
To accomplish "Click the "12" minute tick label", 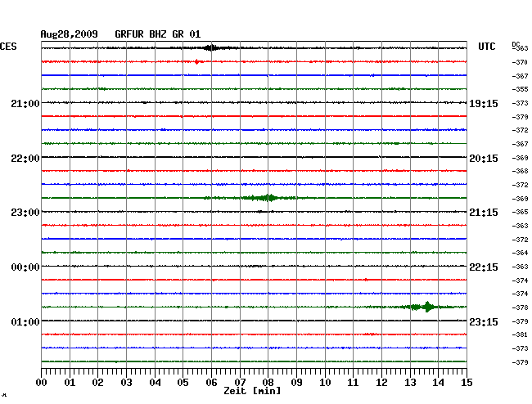I will point(381,382).
